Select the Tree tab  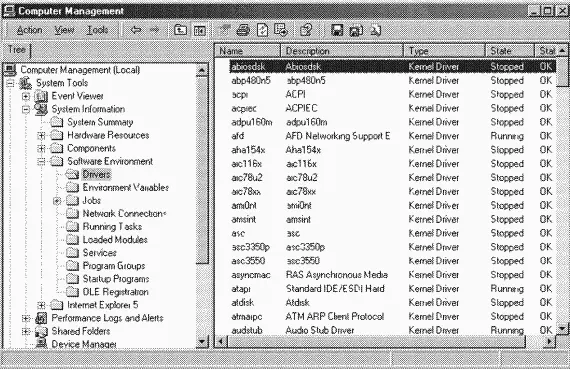[17, 50]
